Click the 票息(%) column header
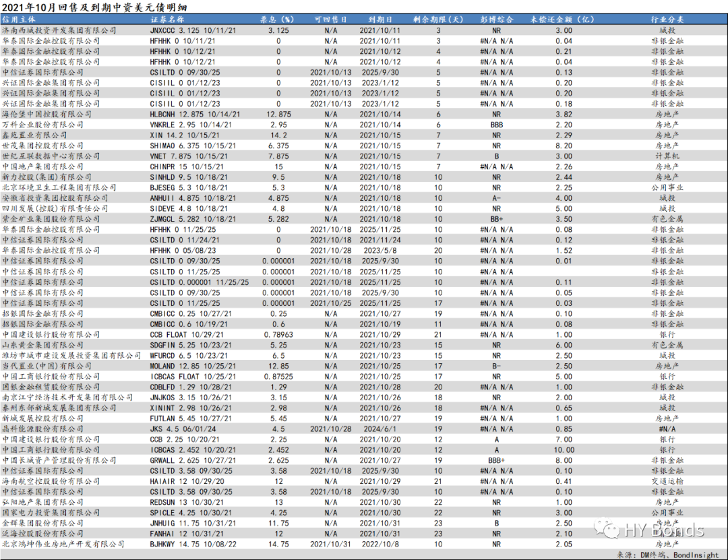 click(277, 20)
